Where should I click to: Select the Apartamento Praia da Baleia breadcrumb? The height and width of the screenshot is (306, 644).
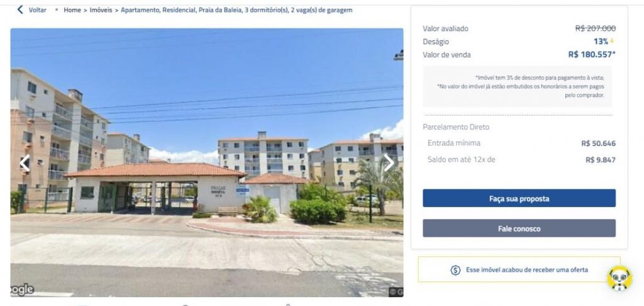click(x=236, y=10)
